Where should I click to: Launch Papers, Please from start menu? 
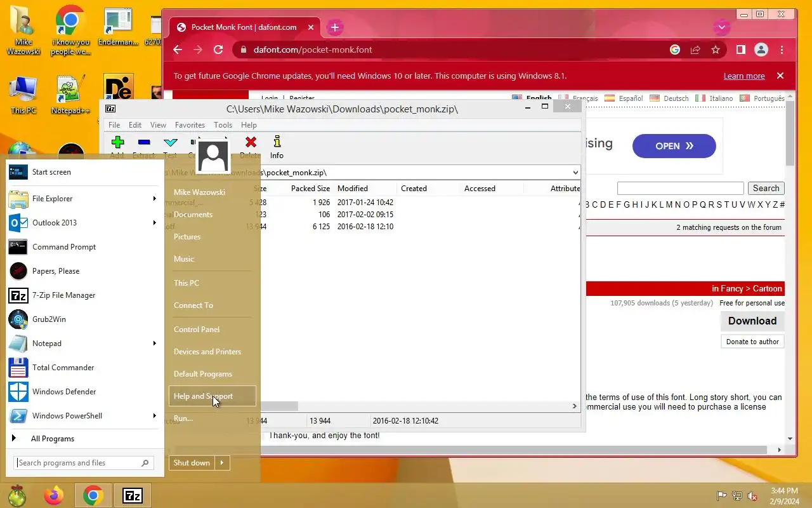point(84,271)
